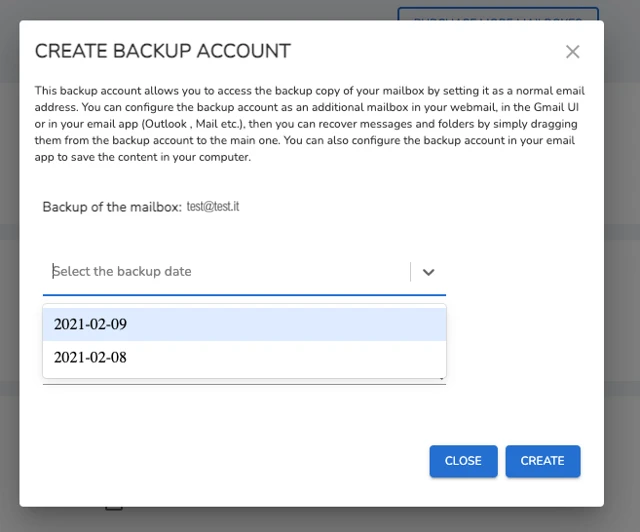Click the 'CREATE BACKUP ACCOUNT' title
Viewport: 640px width, 532px height.
(163, 51)
